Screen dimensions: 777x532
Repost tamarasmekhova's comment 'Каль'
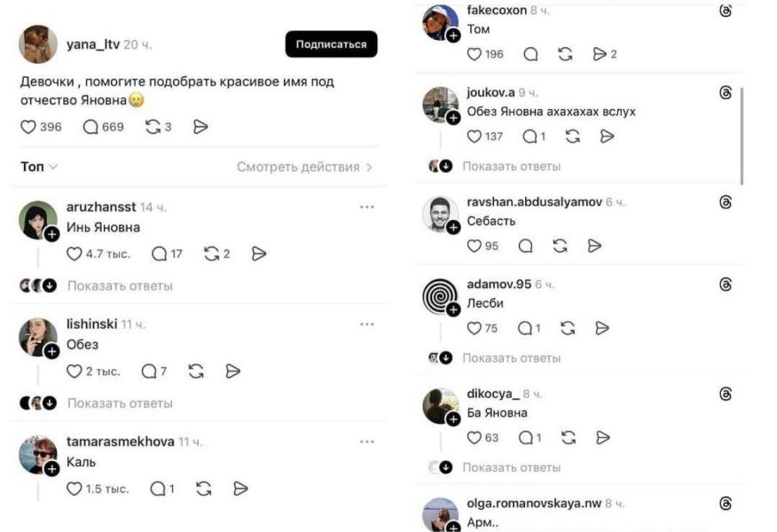(x=204, y=489)
